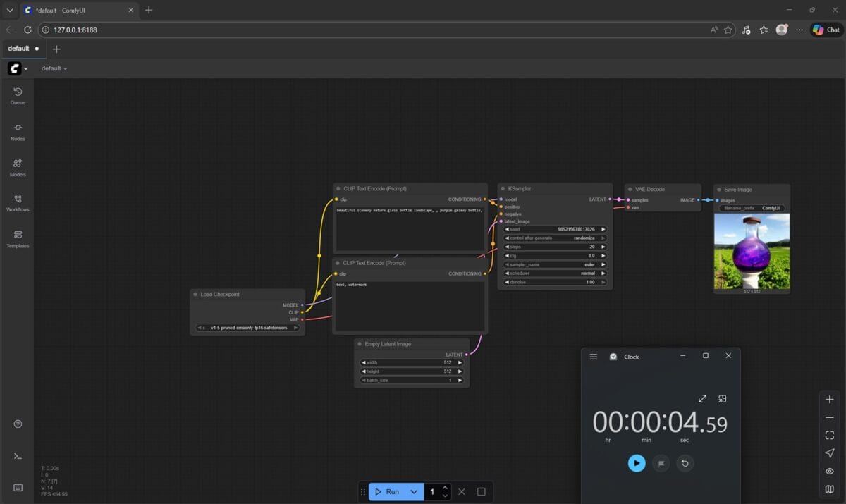Open the Templates browser
The height and width of the screenshot is (504, 846).
pyautogui.click(x=18, y=238)
